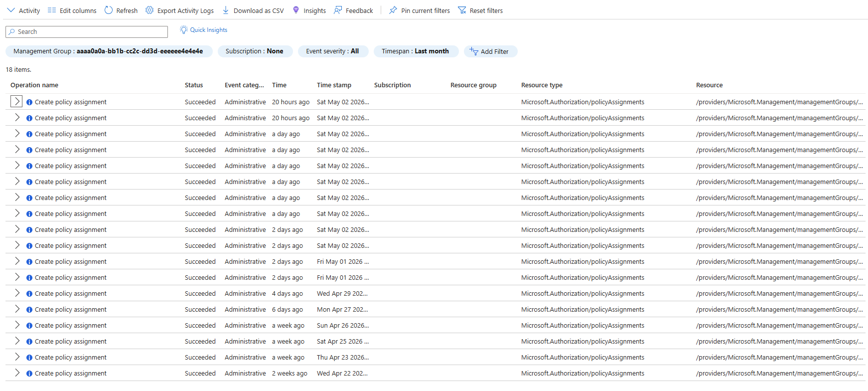Expand the Sun Apr 26 row chevron
Viewport: 868px width, 391px height.
(x=17, y=325)
